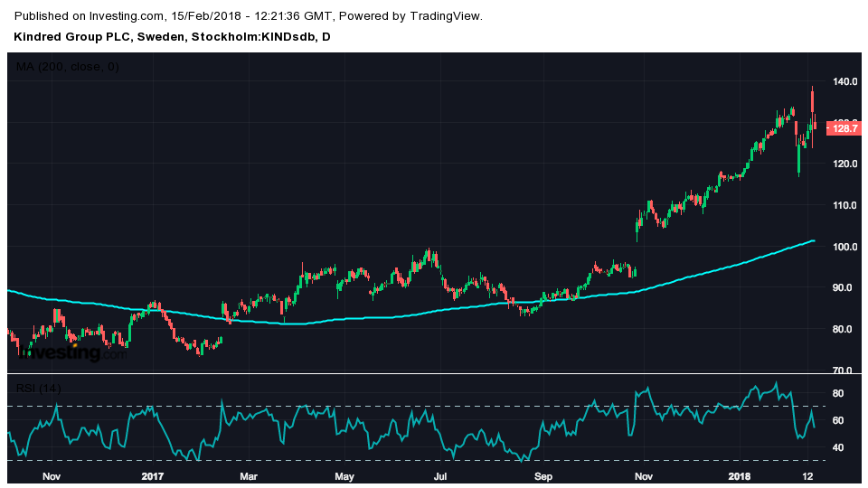The width and height of the screenshot is (868, 488).
Task: Click the MA (200, close, 0) indicator label
Action: (68, 67)
